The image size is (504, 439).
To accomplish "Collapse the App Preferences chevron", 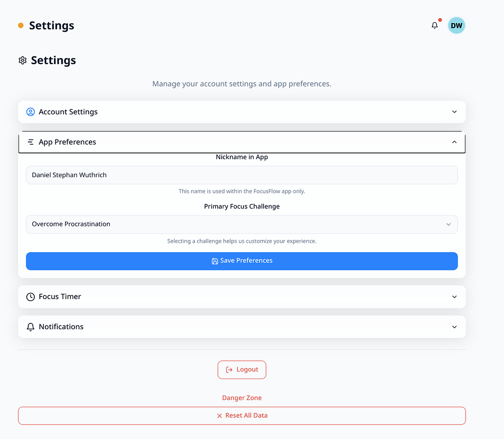I will pos(454,142).
